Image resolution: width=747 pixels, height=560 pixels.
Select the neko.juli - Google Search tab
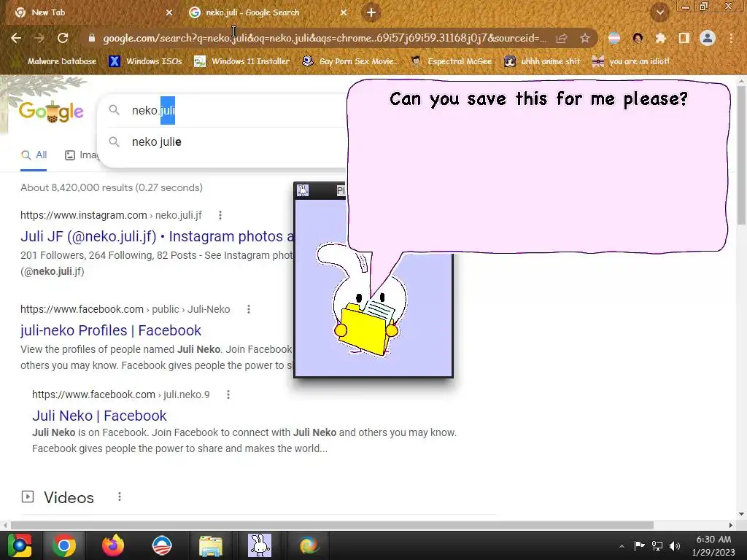click(267, 12)
